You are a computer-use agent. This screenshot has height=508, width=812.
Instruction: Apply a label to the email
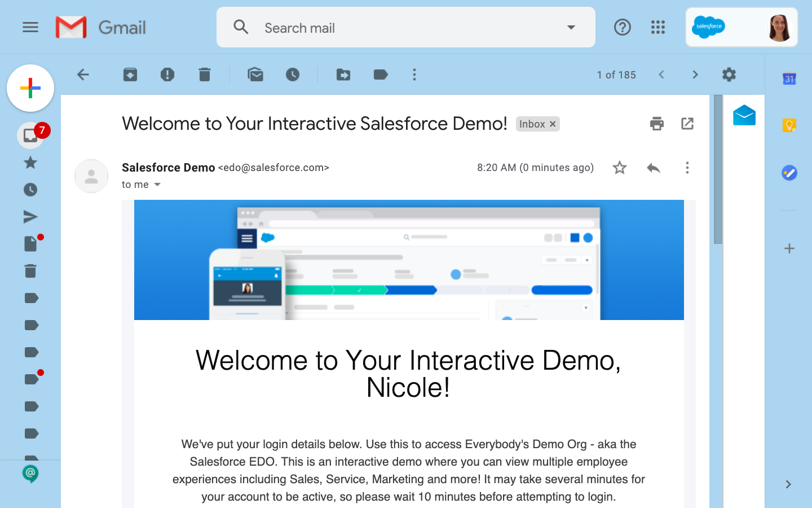click(381, 74)
